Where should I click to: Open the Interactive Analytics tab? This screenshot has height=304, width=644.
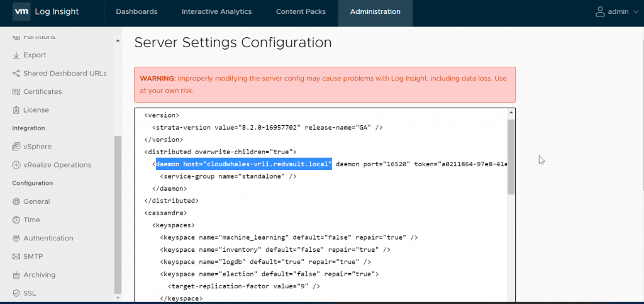tap(217, 11)
